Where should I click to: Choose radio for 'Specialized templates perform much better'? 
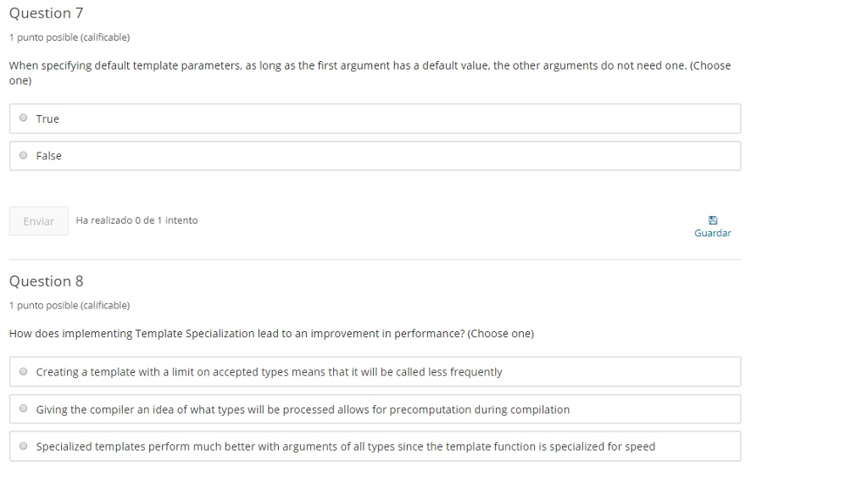[x=24, y=446]
